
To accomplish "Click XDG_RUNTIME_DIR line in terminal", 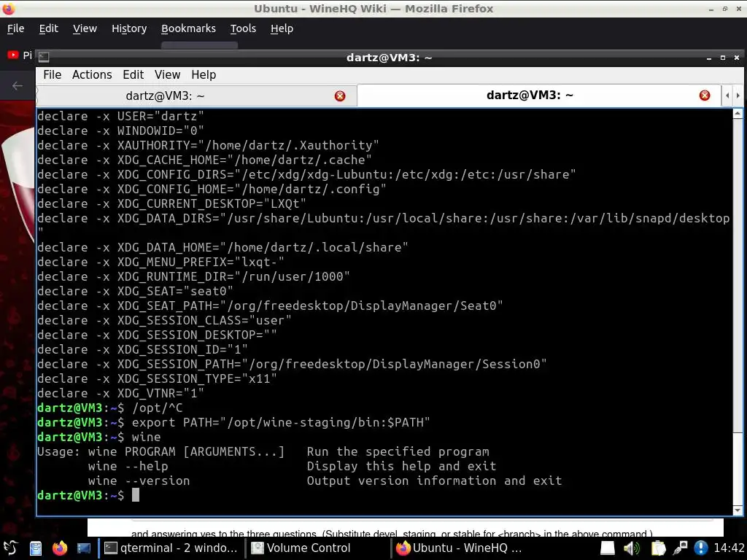I will pos(193,276).
